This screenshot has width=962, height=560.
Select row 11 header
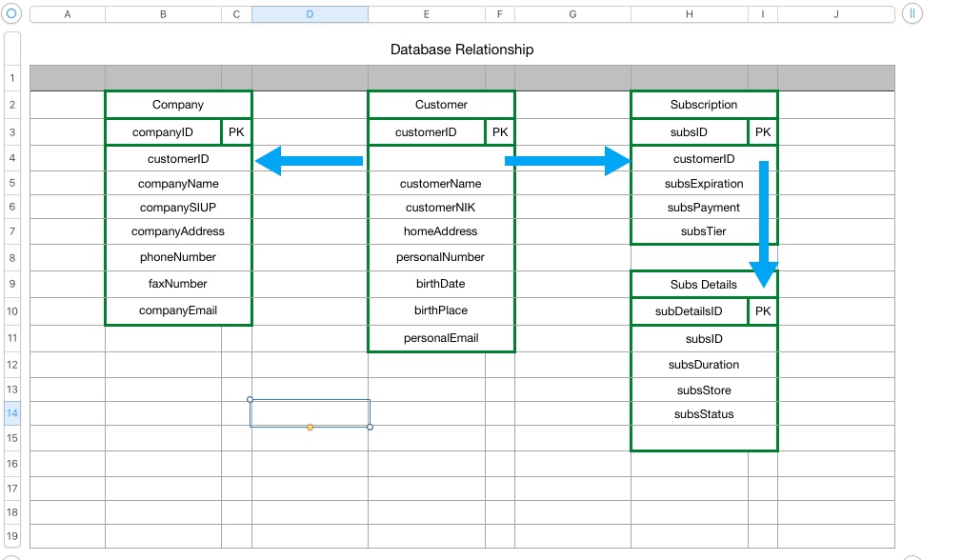click(x=12, y=338)
